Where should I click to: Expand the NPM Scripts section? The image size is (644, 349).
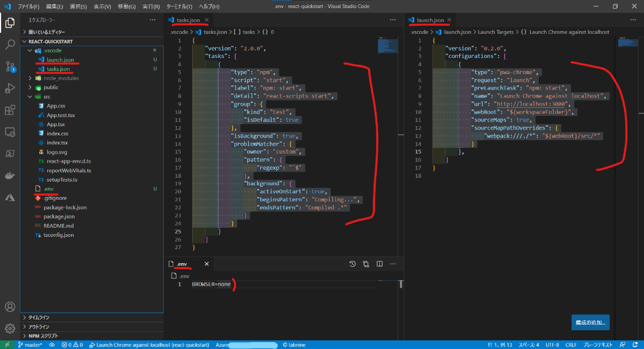(x=92, y=336)
